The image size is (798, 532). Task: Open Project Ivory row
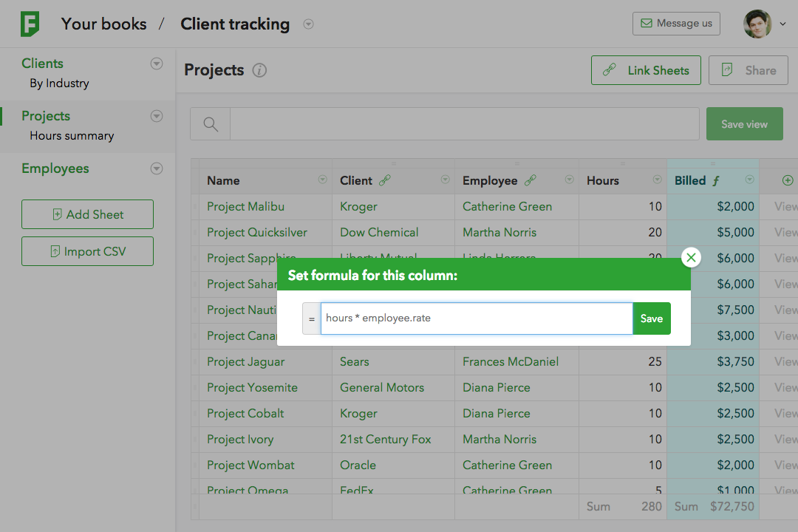click(240, 440)
